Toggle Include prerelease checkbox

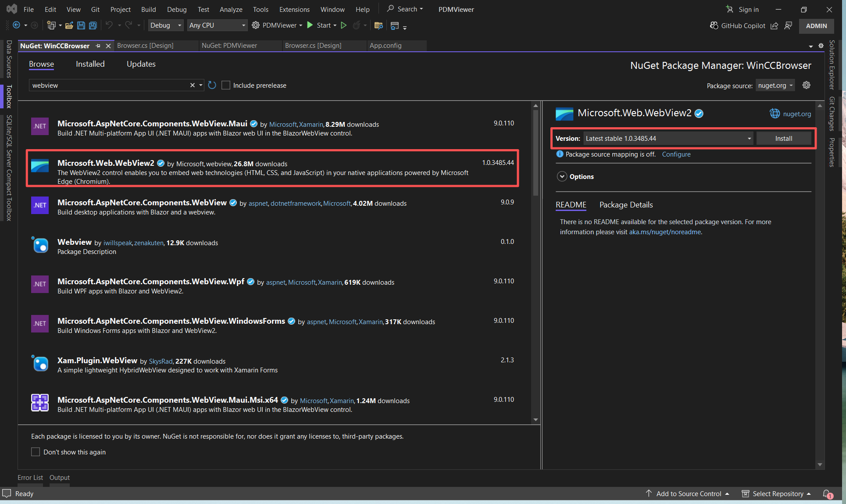pyautogui.click(x=226, y=85)
